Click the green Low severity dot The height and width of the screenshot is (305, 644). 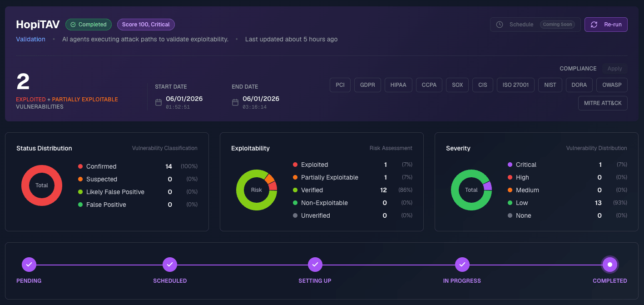point(510,203)
